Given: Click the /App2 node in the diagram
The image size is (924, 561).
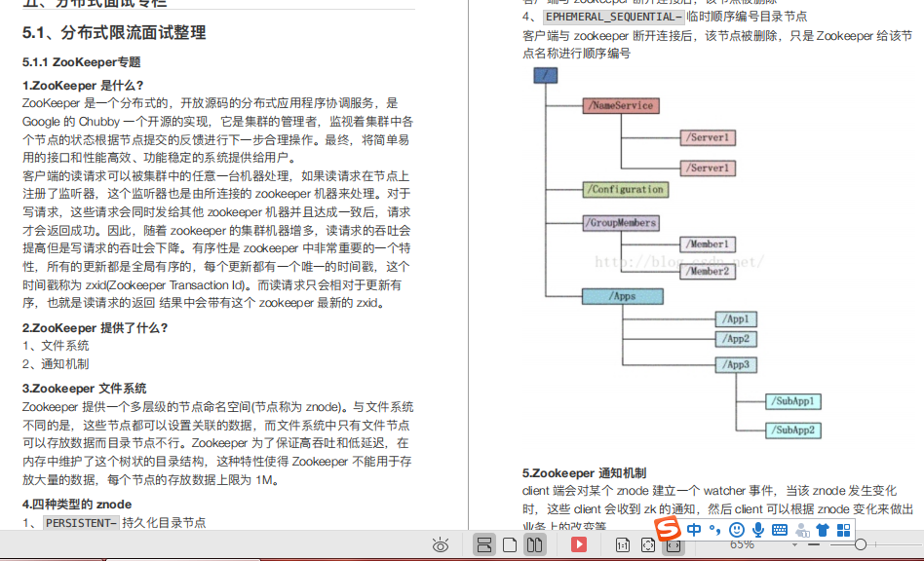Looking at the screenshot, I should pyautogui.click(x=736, y=339).
